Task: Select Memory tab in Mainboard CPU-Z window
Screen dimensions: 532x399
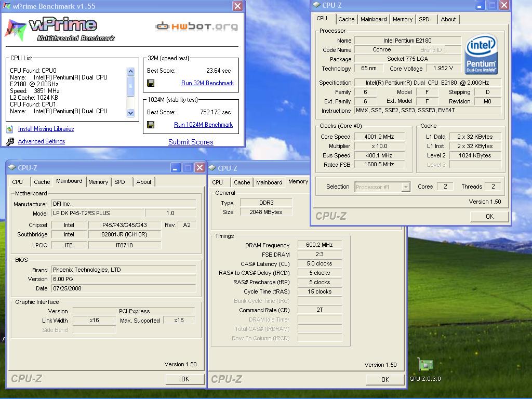Action: [98, 182]
